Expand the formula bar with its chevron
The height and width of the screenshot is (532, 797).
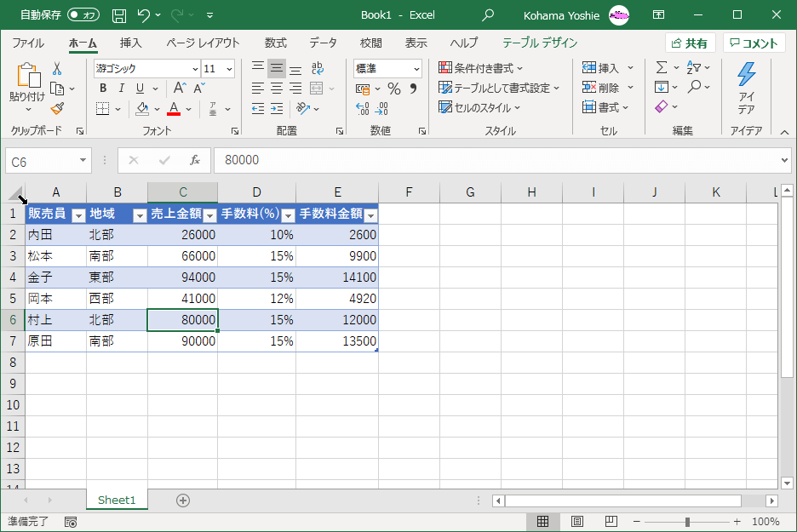point(784,161)
